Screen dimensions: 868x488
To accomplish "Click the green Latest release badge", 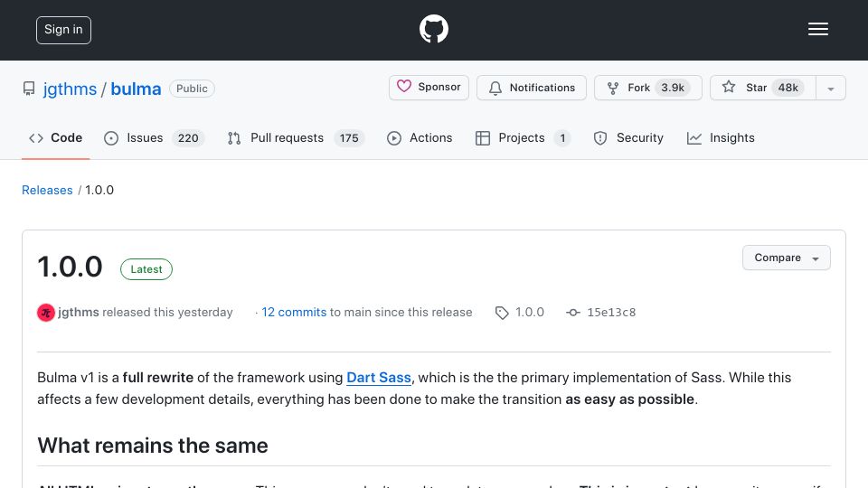I will 146,269.
